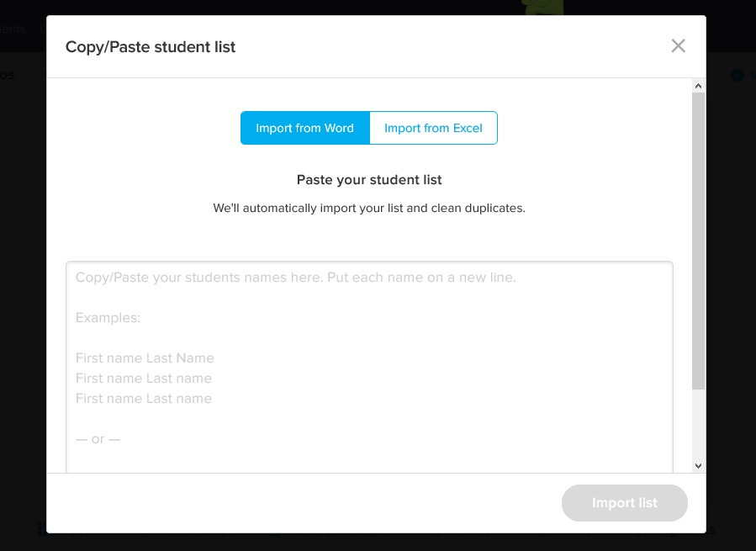This screenshot has height=551, width=756.
Task: Click the blue icon right of the dialog
Action: 737,76
